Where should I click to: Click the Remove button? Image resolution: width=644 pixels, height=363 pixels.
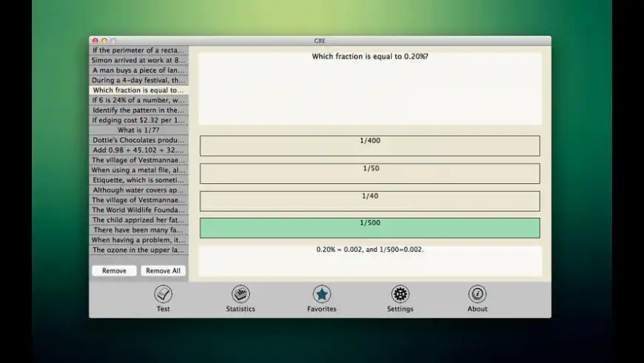tap(114, 270)
